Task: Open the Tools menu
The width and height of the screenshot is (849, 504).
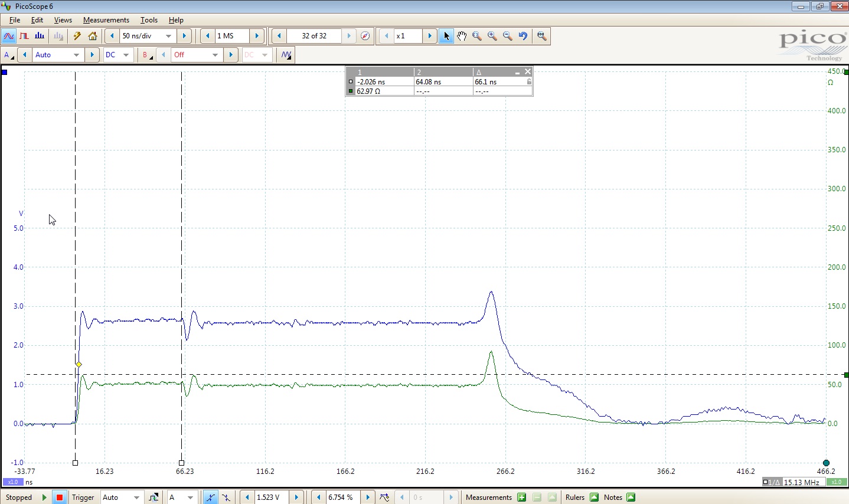Action: point(149,20)
